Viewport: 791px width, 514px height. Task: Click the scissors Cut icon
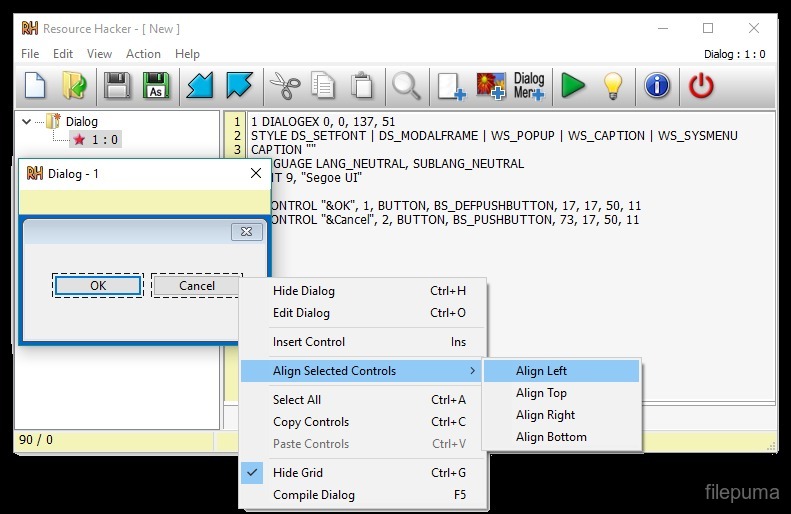pyautogui.click(x=285, y=86)
